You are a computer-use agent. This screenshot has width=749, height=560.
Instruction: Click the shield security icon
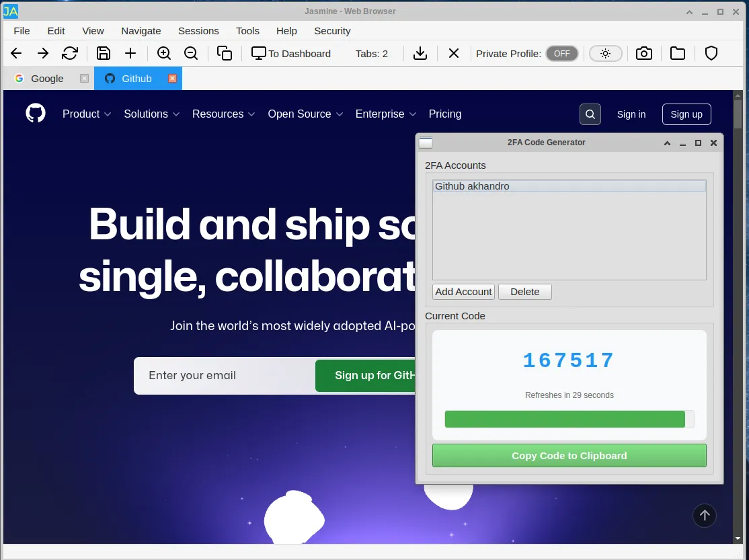click(711, 54)
